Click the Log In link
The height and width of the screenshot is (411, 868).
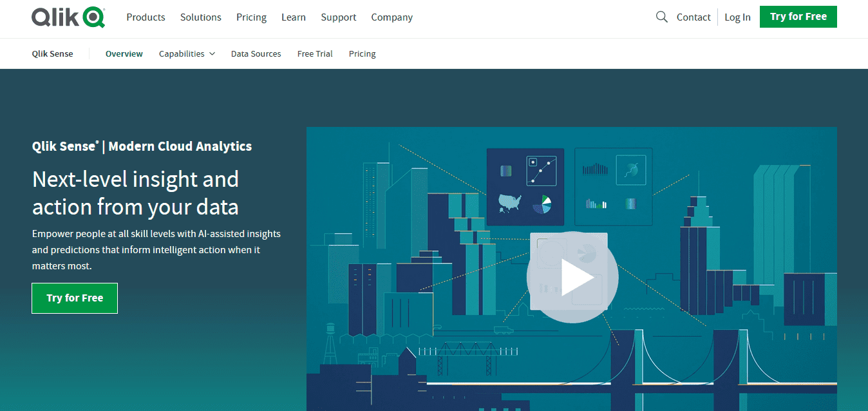pos(737,17)
